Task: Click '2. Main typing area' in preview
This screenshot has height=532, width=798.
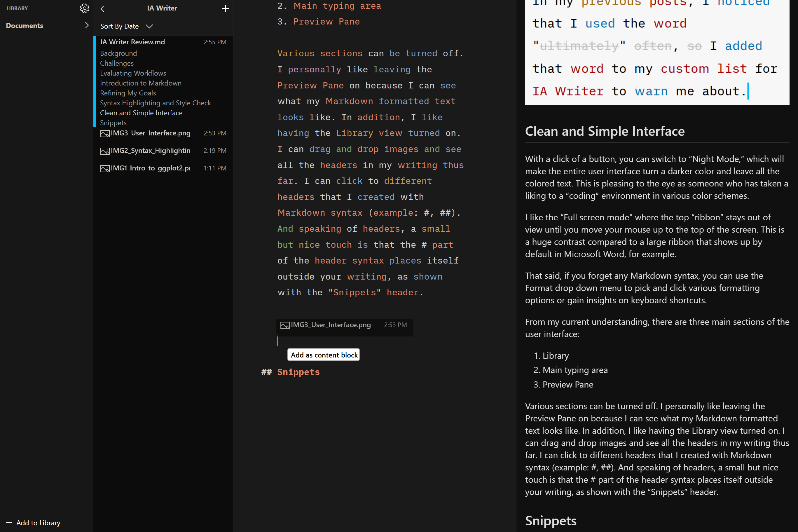Action: click(x=570, y=370)
